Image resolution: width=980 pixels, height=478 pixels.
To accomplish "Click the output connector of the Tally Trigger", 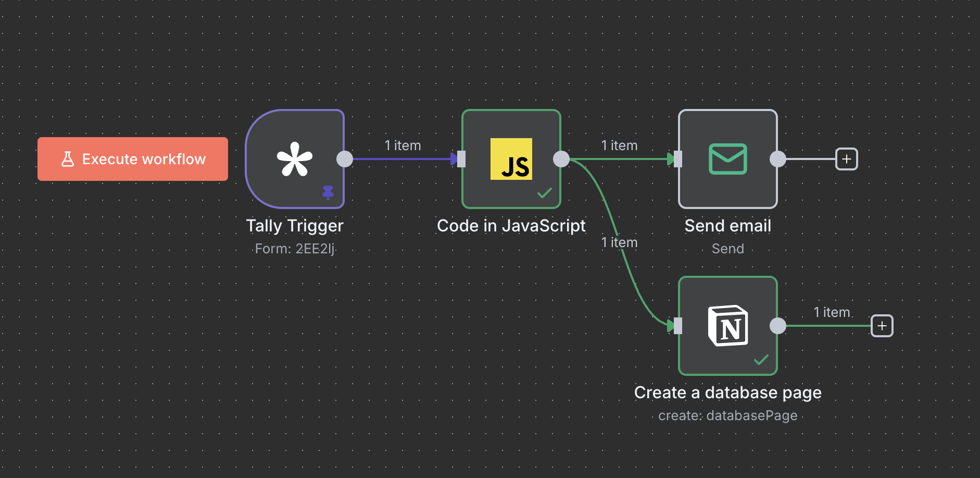I will point(345,159).
